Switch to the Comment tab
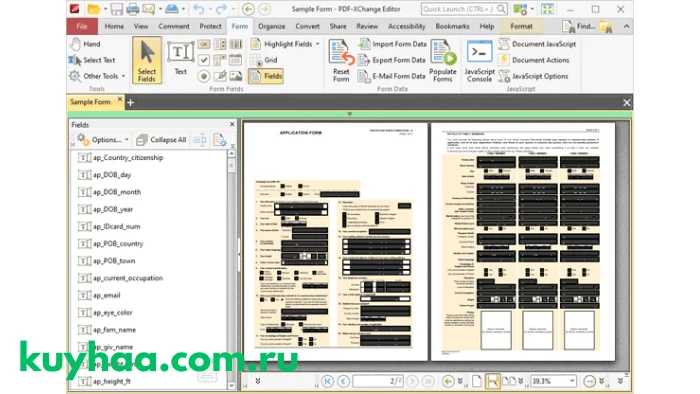 click(x=174, y=26)
